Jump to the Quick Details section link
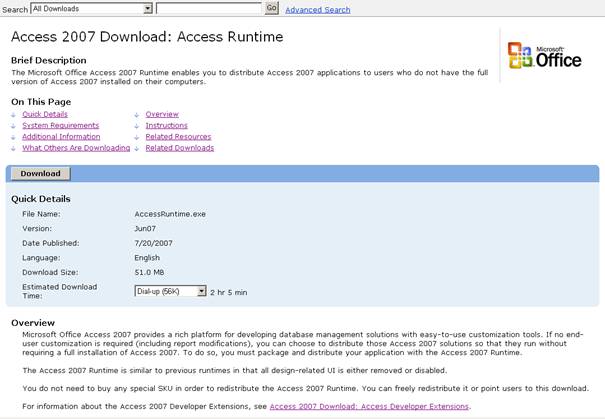This screenshot has width=605, height=419. [45, 114]
